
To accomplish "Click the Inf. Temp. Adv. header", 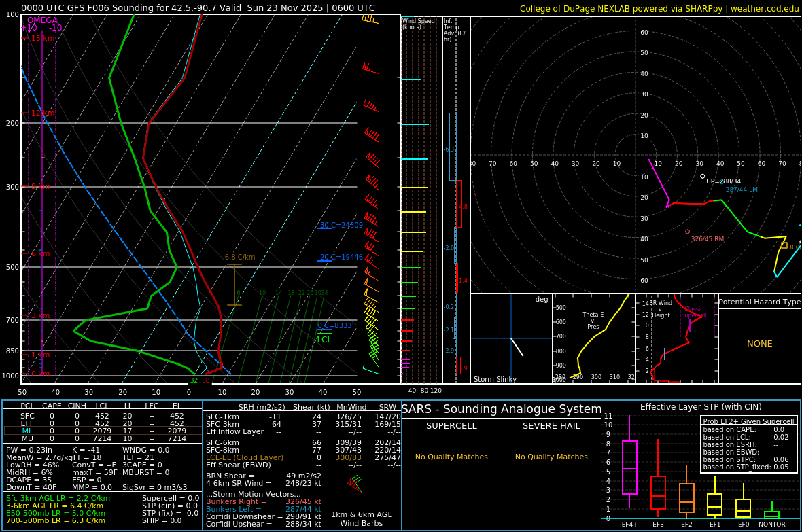I will pyautogui.click(x=454, y=30).
